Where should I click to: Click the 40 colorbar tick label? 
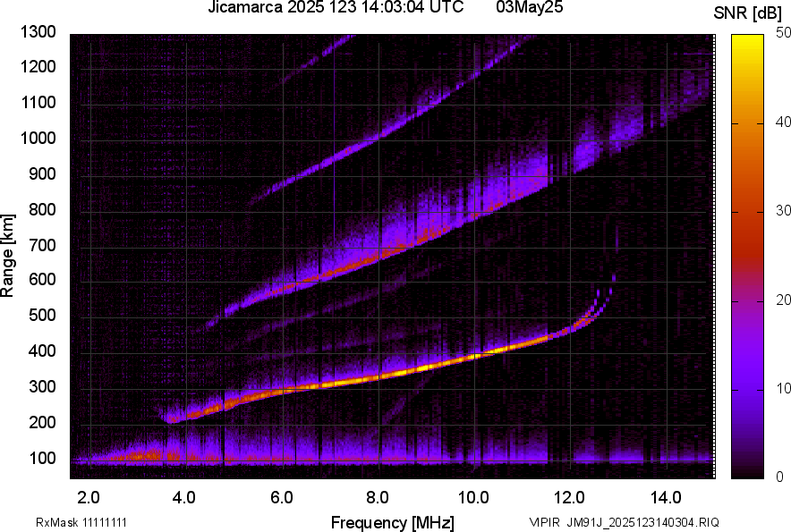click(x=783, y=122)
